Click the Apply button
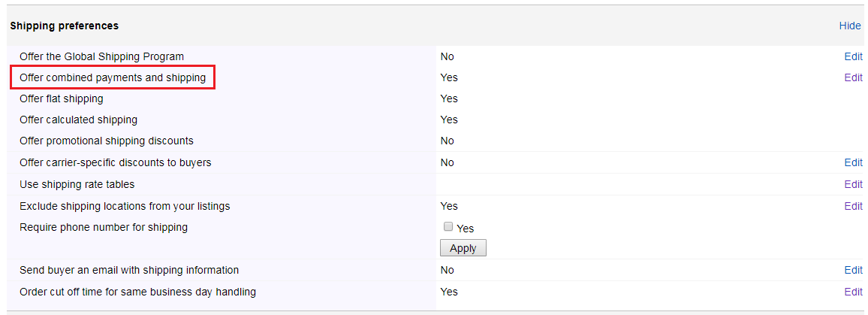 point(463,248)
